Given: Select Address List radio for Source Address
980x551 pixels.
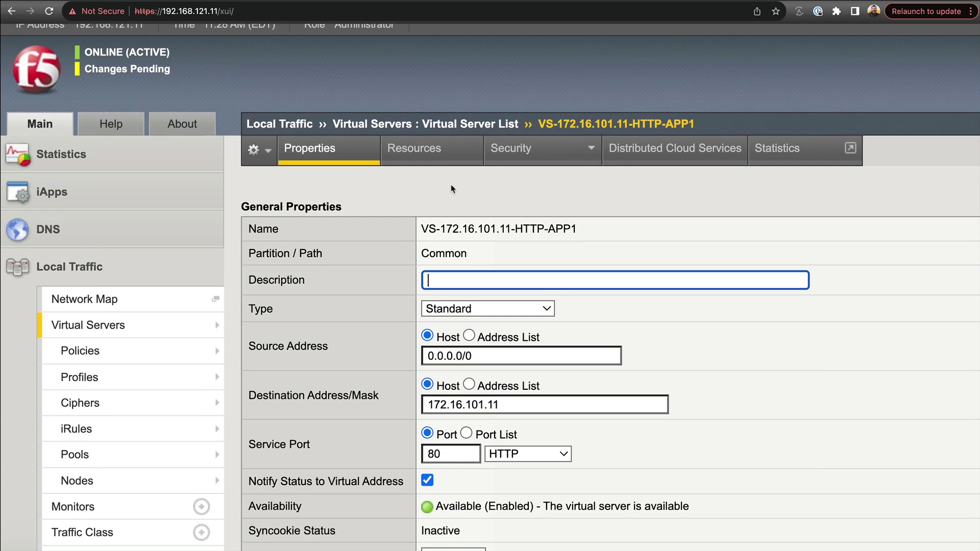Looking at the screenshot, I should (469, 336).
